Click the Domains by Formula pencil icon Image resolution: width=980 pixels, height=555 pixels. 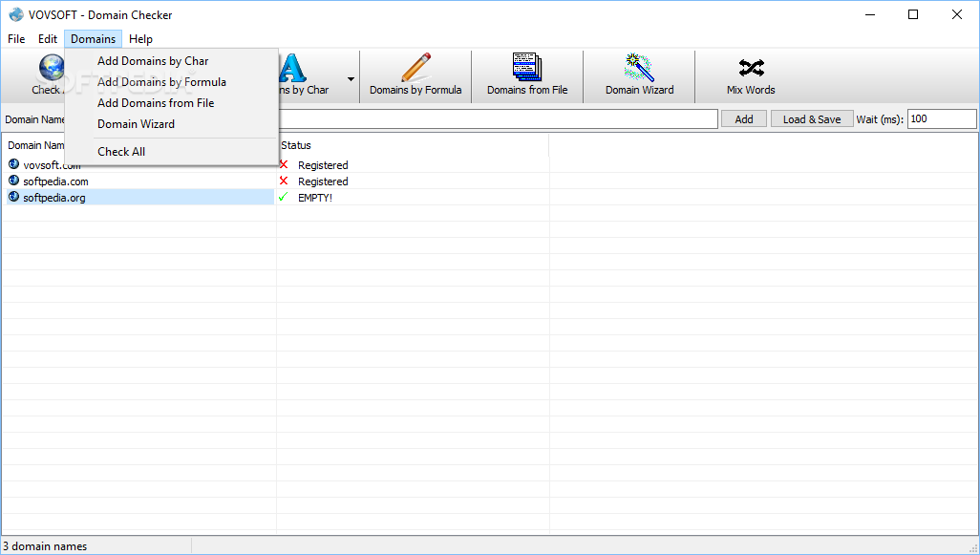[415, 67]
